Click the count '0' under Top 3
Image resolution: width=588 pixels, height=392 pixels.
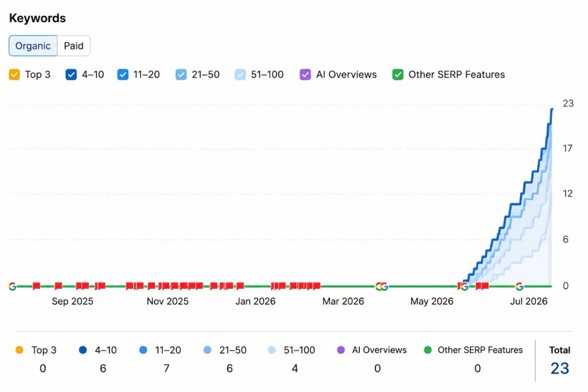click(43, 368)
